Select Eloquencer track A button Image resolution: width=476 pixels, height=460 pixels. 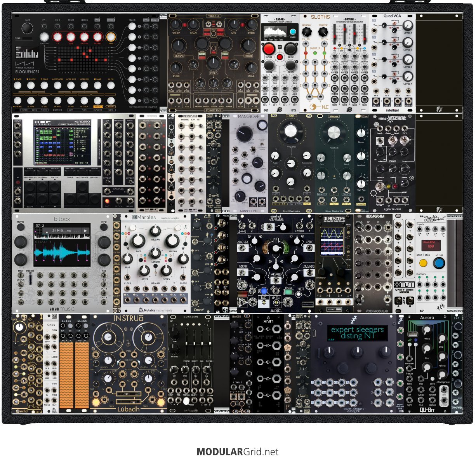pyautogui.click(x=132, y=27)
